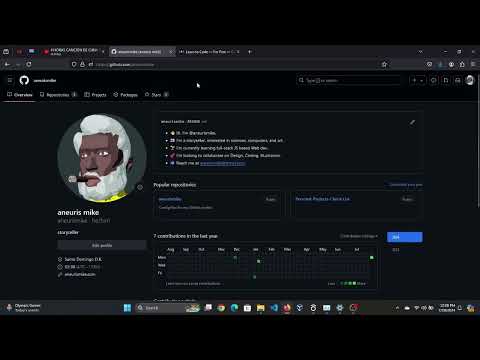
Task: Select the highlighted blue year button
Action: coord(405,237)
